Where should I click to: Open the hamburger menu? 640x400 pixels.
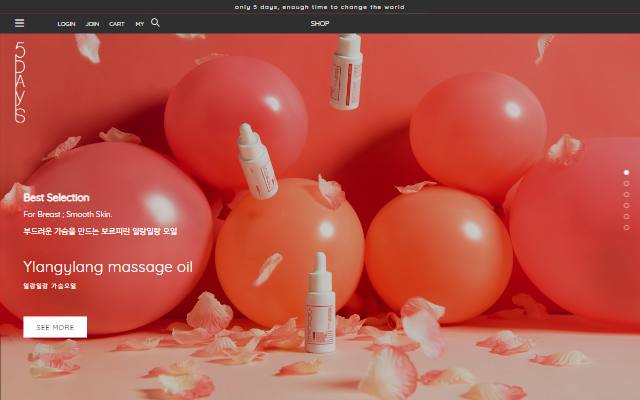click(x=20, y=23)
